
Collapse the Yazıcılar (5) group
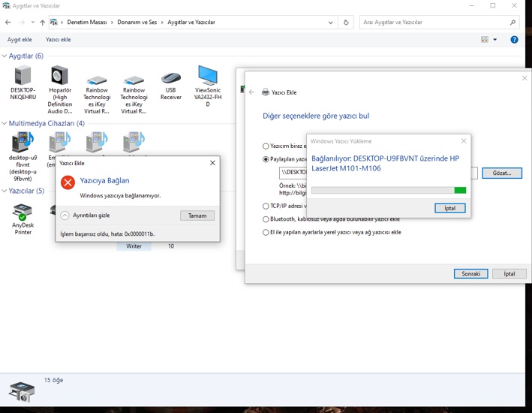5,191
